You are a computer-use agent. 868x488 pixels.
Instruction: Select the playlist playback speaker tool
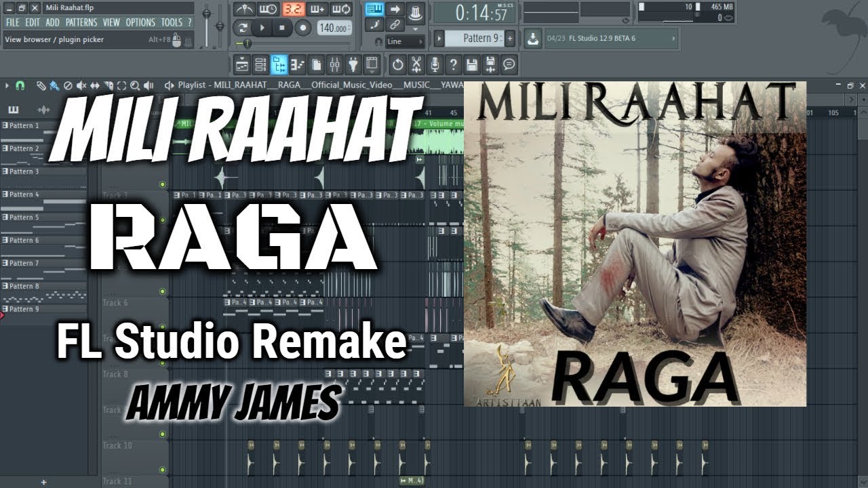click(x=149, y=85)
